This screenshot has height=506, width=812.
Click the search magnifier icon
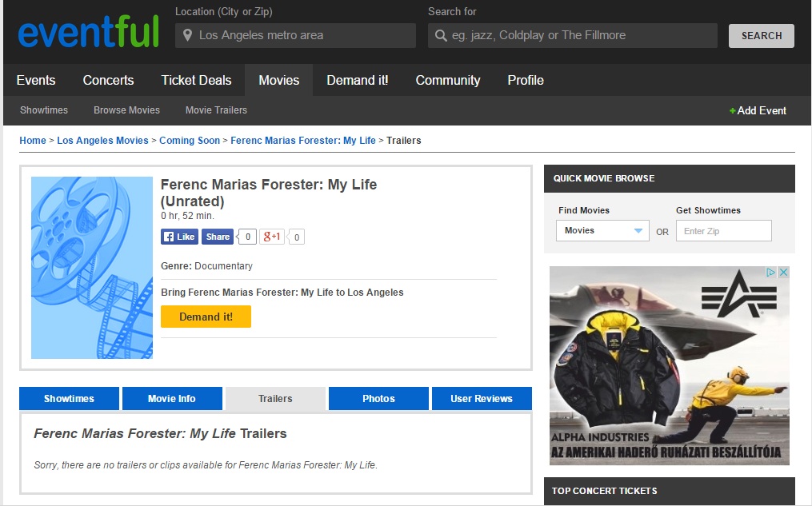coord(440,35)
